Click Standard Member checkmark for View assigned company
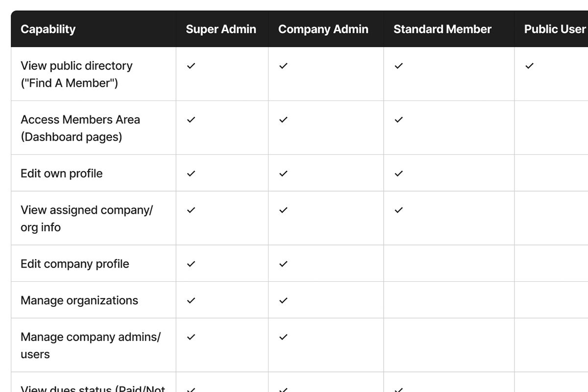 coord(399,210)
